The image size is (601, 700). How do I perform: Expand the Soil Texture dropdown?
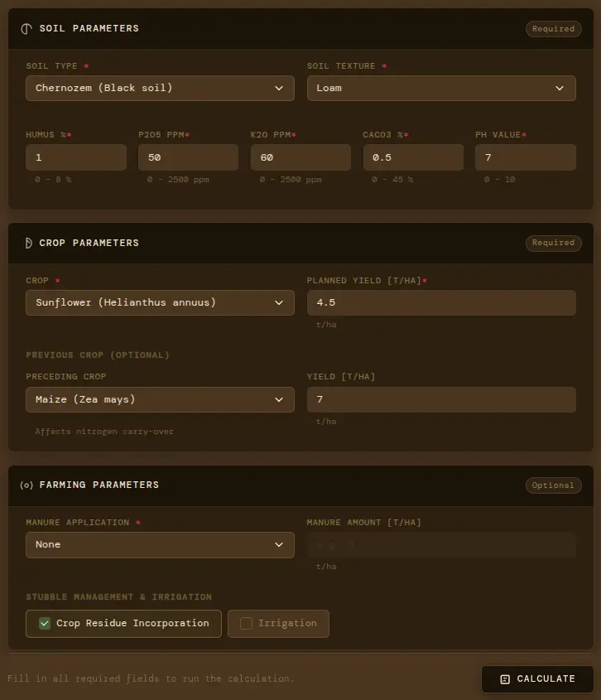coord(440,88)
